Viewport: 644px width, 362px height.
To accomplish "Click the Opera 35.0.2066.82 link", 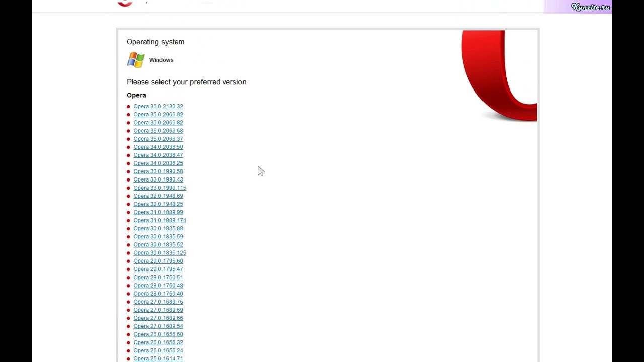I will tap(158, 122).
